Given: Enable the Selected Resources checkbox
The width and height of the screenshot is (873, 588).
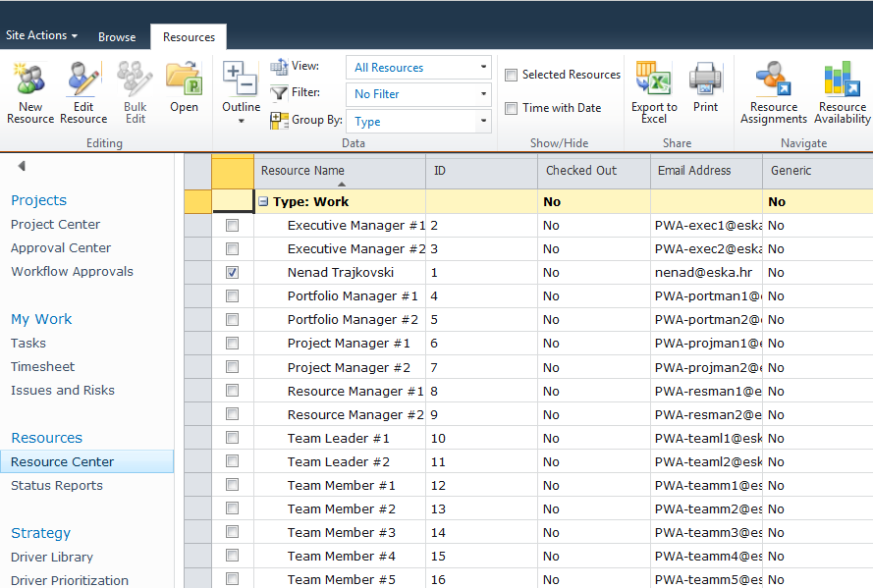Looking at the screenshot, I should [x=512, y=76].
